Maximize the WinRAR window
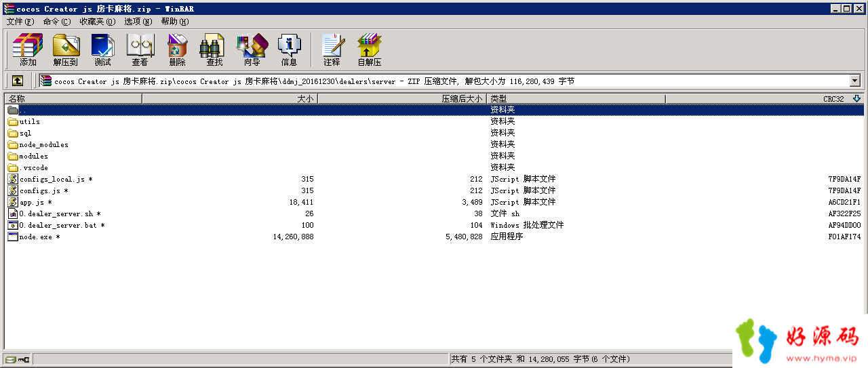 pos(847,9)
